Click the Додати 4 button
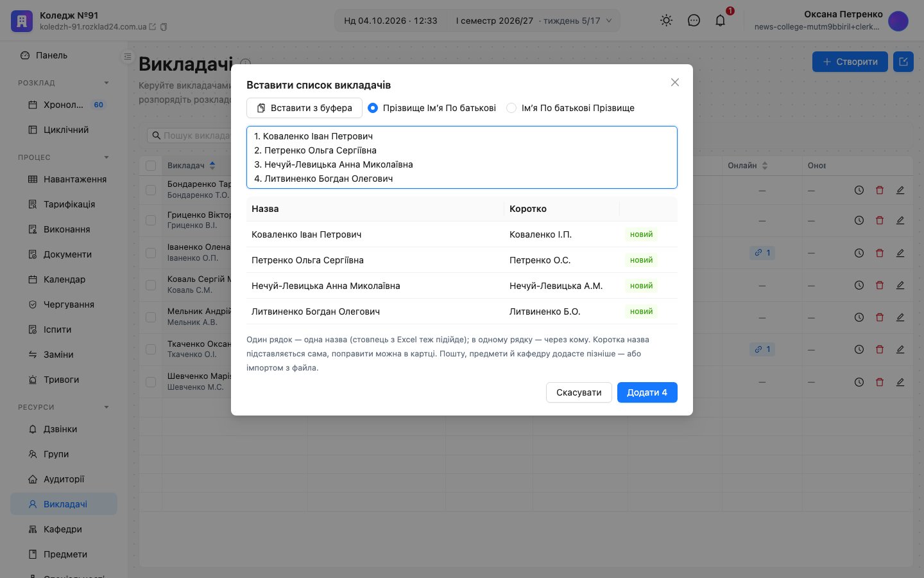Viewport: 924px width, 578px height. tap(647, 392)
